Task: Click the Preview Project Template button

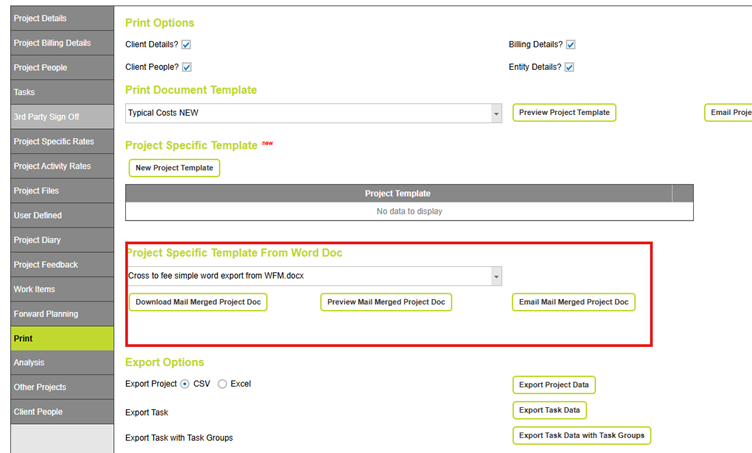Action: click(564, 113)
